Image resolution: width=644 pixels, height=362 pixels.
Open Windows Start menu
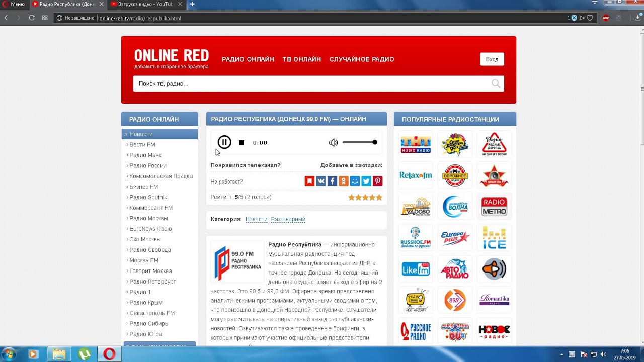pyautogui.click(x=9, y=354)
